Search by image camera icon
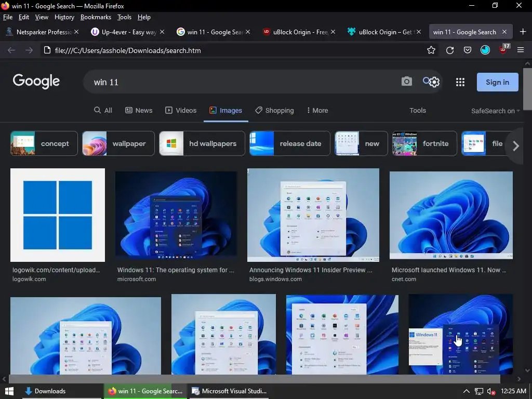532x399 pixels. (x=406, y=82)
